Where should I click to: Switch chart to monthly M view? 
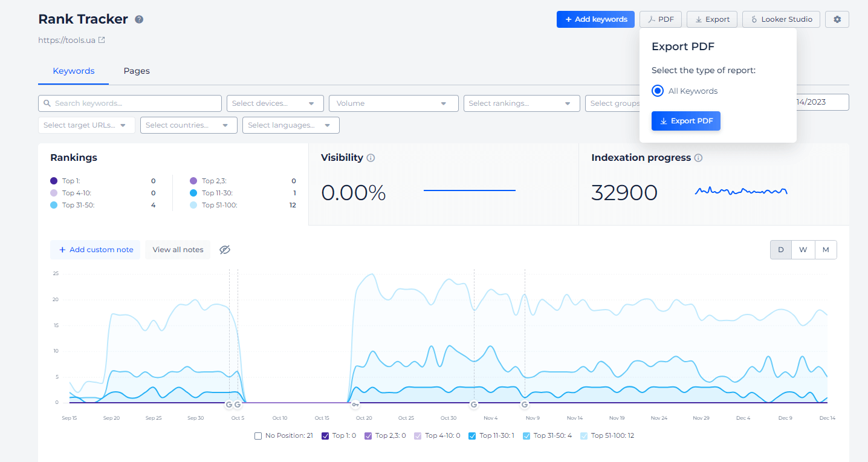click(826, 250)
